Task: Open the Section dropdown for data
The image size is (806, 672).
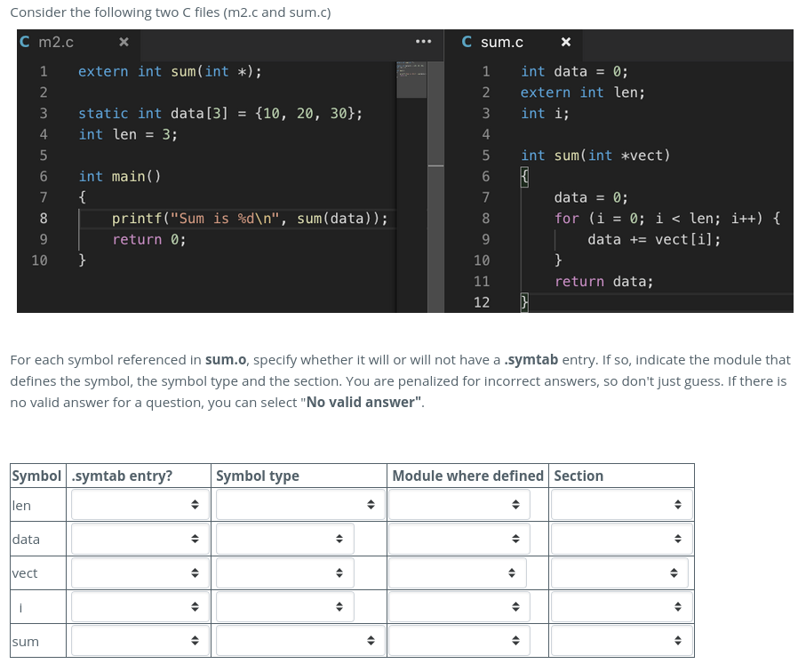Action: click(620, 538)
